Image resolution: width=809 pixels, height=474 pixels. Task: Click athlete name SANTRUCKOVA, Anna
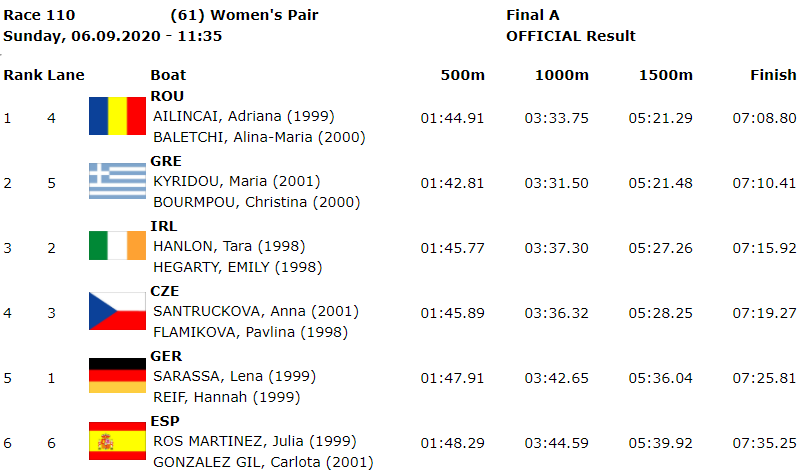(x=230, y=312)
